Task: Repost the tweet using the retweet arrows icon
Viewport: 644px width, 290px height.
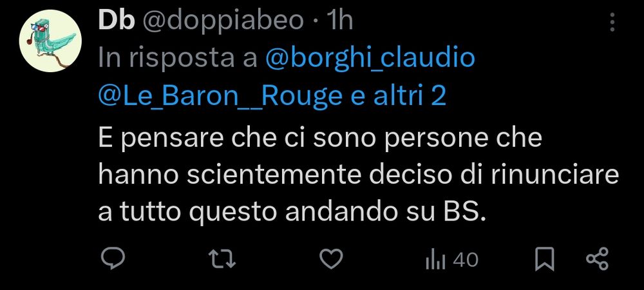Action: pos(222,260)
